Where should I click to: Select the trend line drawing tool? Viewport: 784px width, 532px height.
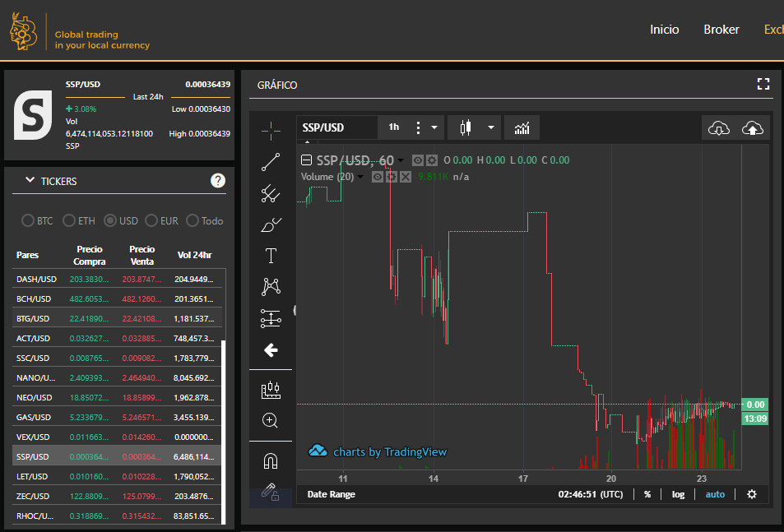click(271, 162)
